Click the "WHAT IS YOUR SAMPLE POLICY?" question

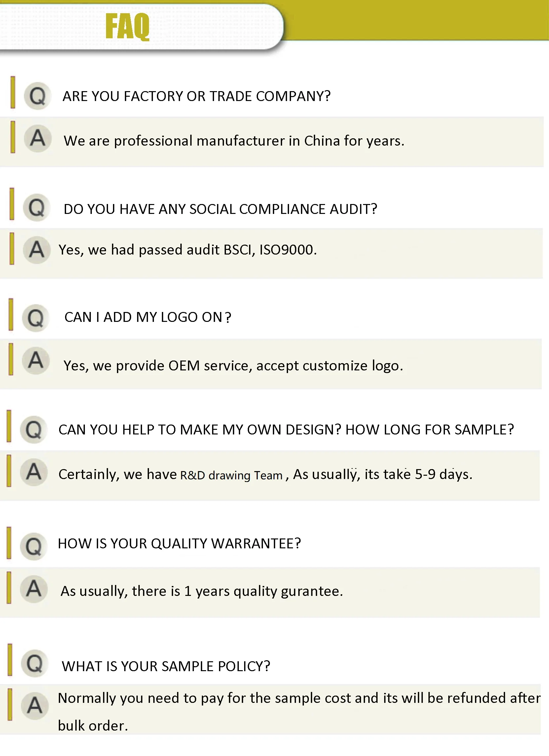(x=166, y=666)
